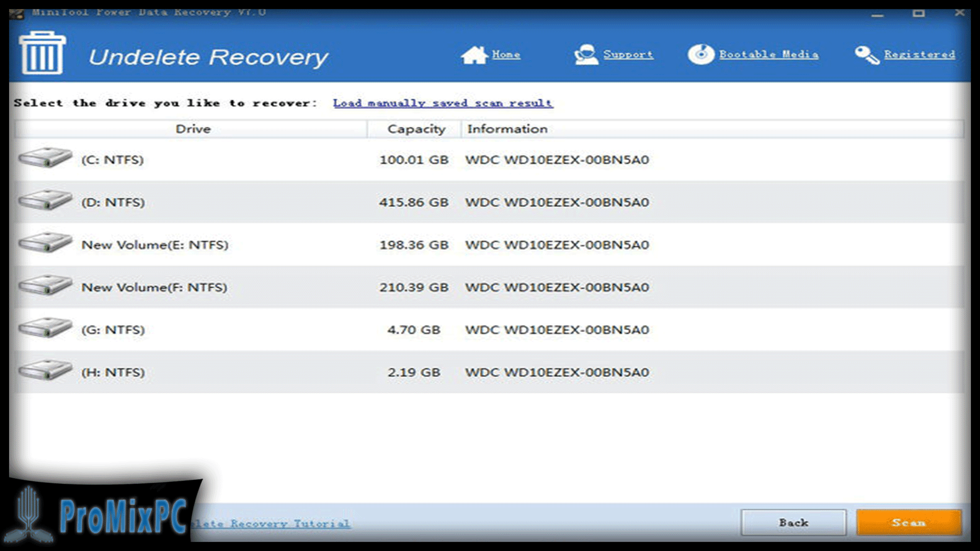Select the (C: NTFS) drive row
This screenshot has width=980, height=551.
489,160
